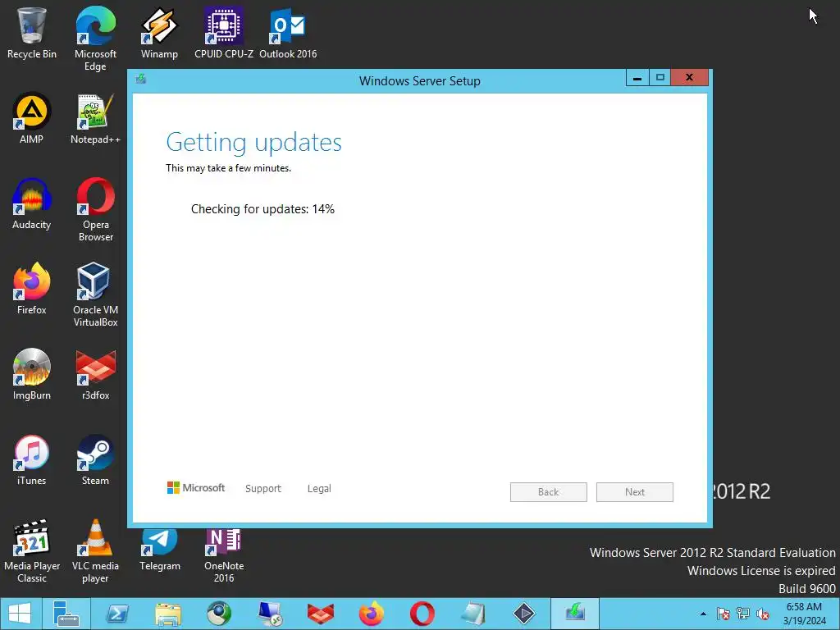Open the Legal link in Setup

(x=319, y=489)
